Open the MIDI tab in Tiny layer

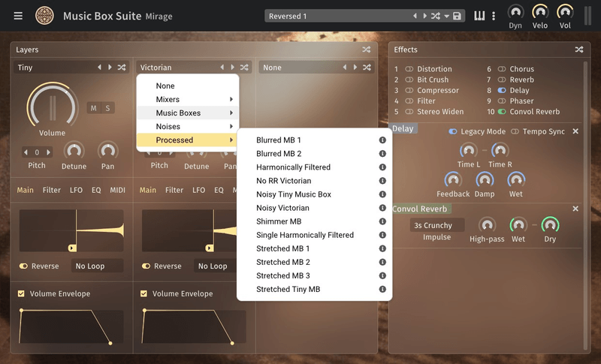tap(117, 190)
